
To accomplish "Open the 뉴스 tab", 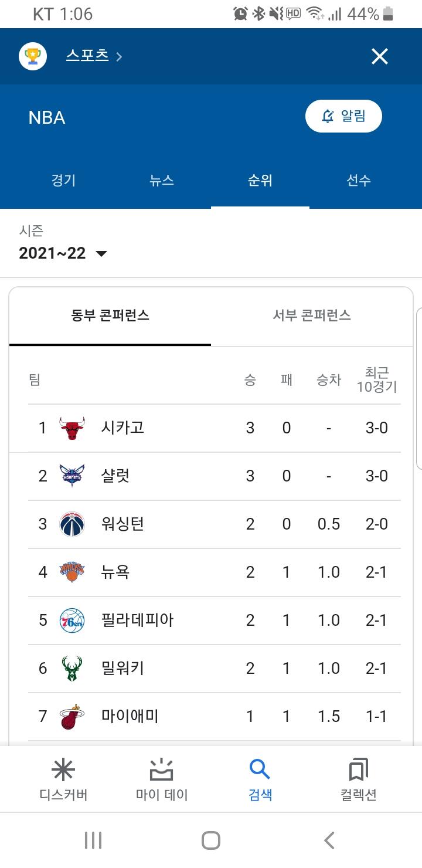I will tap(162, 181).
